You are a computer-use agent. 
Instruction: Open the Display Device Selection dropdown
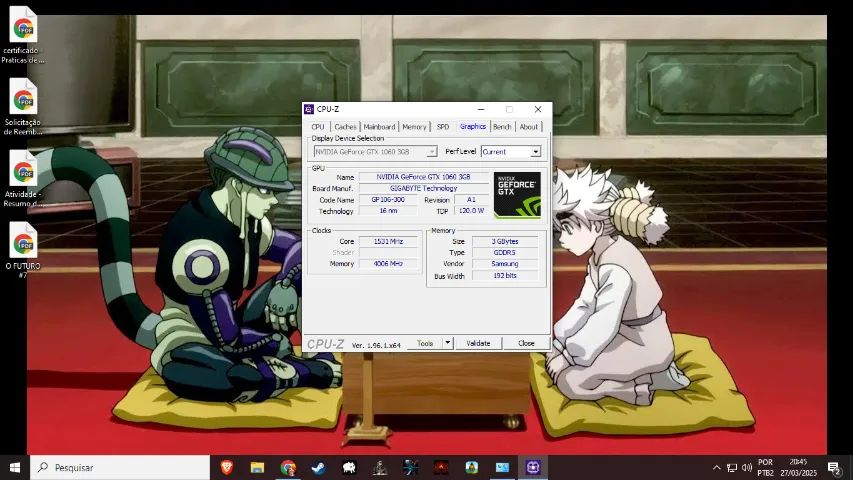432,152
